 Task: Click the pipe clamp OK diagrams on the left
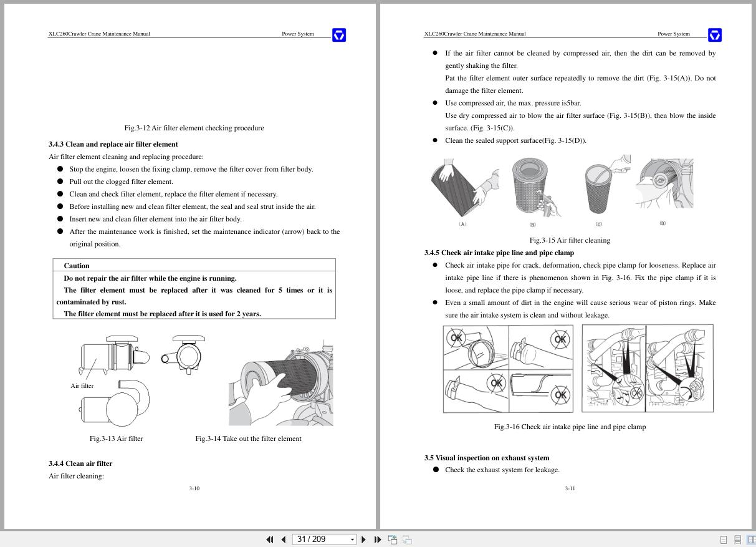(508, 369)
